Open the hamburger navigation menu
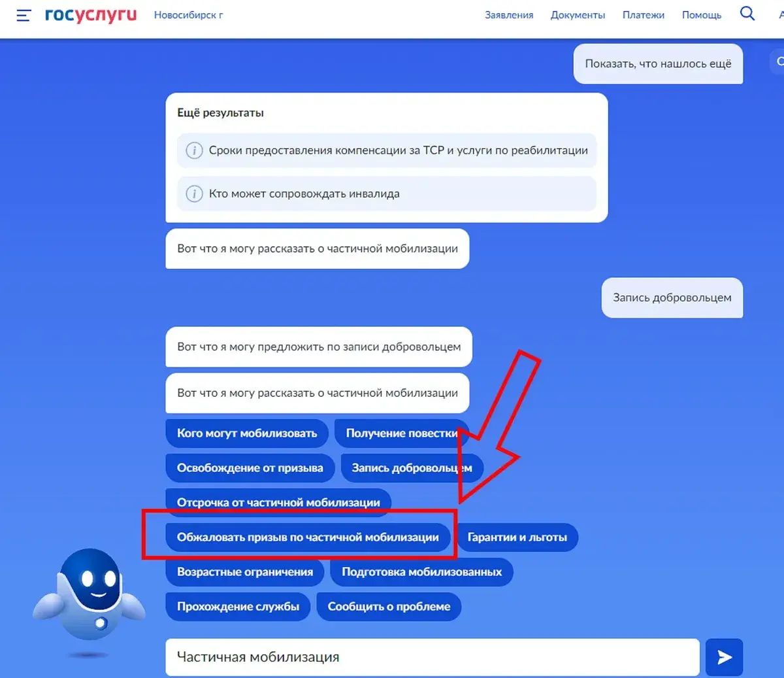 (x=24, y=14)
